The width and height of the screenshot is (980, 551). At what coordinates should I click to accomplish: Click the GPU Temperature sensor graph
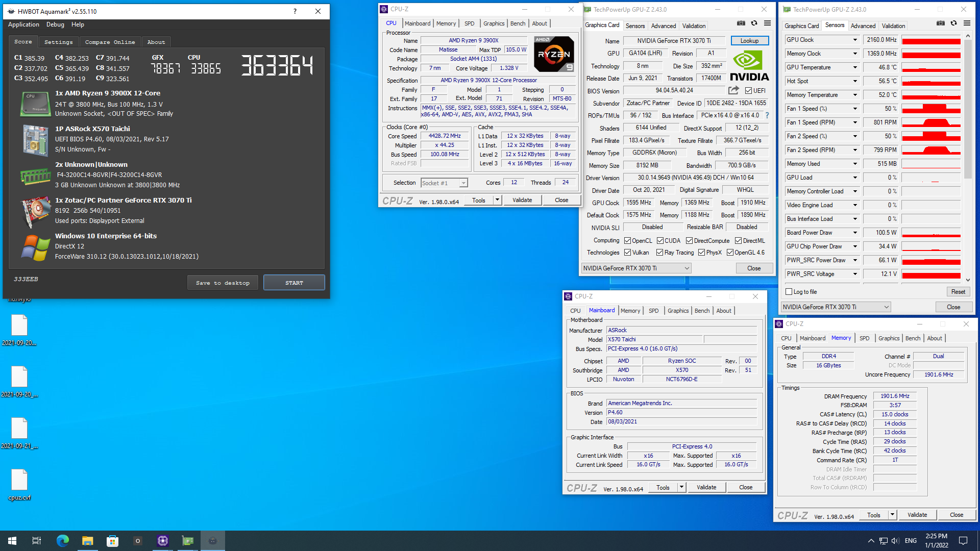[x=931, y=67]
